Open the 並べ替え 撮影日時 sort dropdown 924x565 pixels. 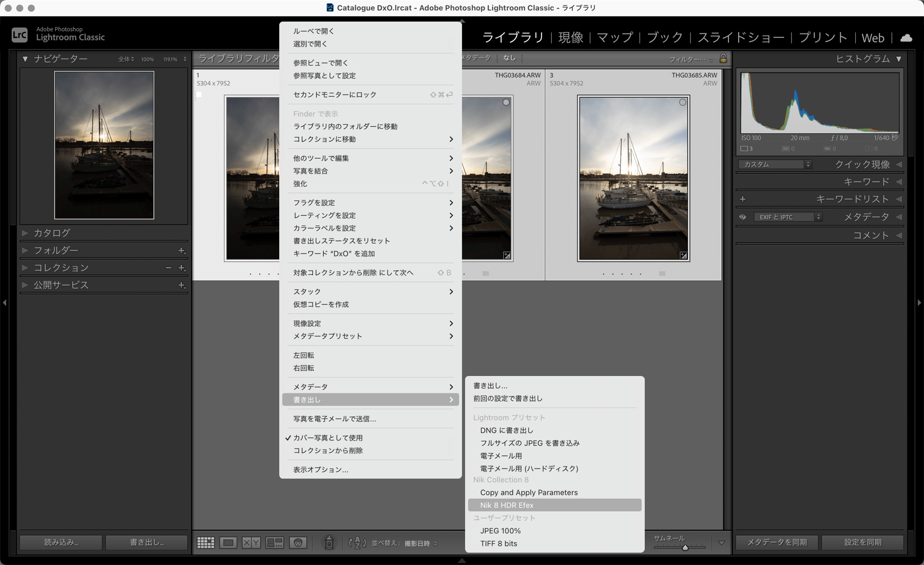[421, 543]
